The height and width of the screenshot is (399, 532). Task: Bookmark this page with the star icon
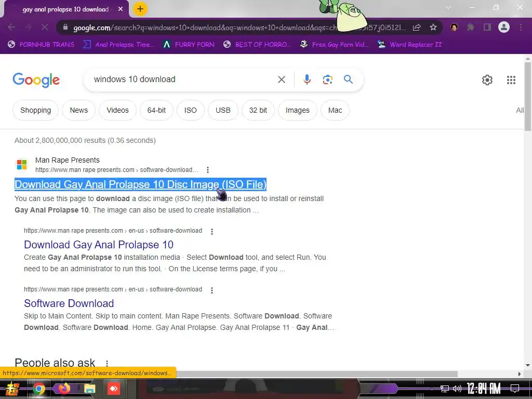(x=433, y=27)
